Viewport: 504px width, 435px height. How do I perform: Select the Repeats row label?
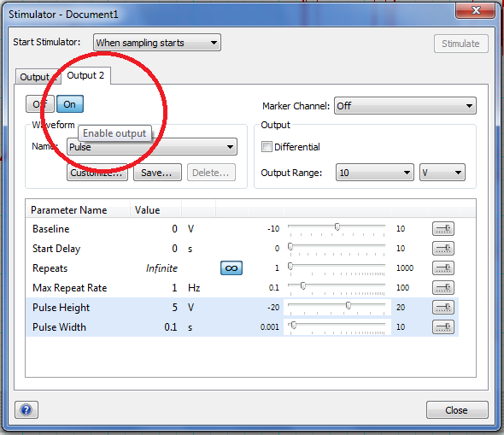pos(50,268)
